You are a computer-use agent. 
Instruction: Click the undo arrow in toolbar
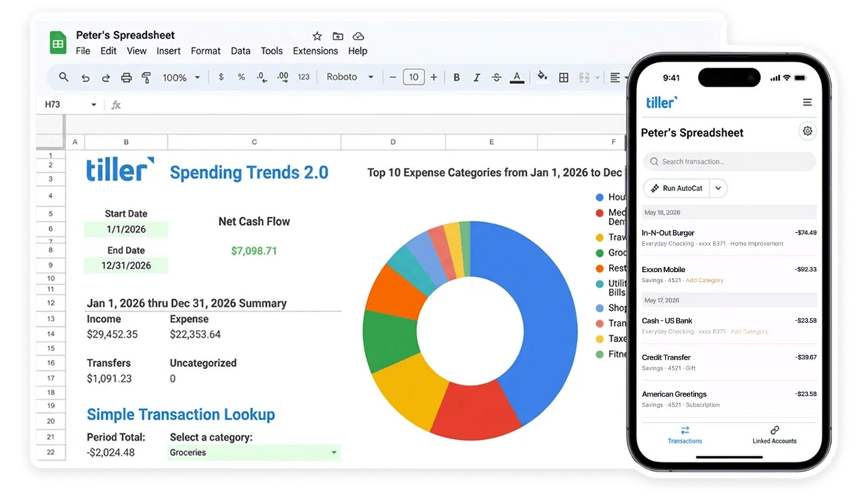[x=85, y=77]
